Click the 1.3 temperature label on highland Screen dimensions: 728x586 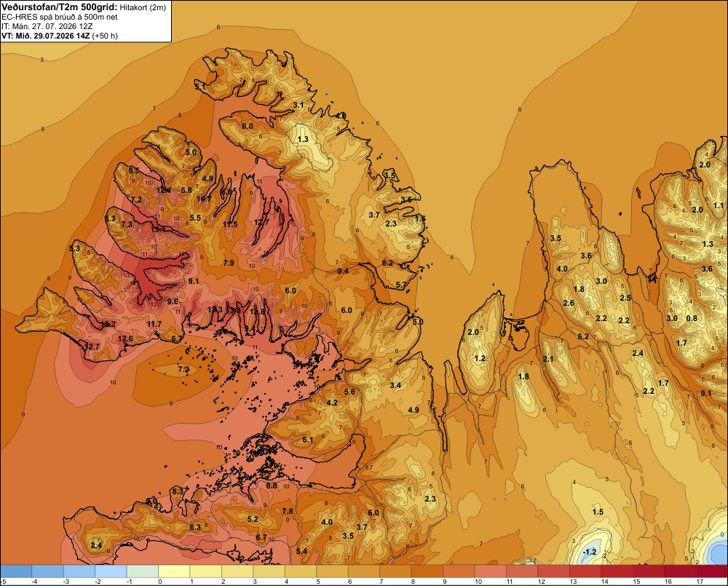coord(303,139)
